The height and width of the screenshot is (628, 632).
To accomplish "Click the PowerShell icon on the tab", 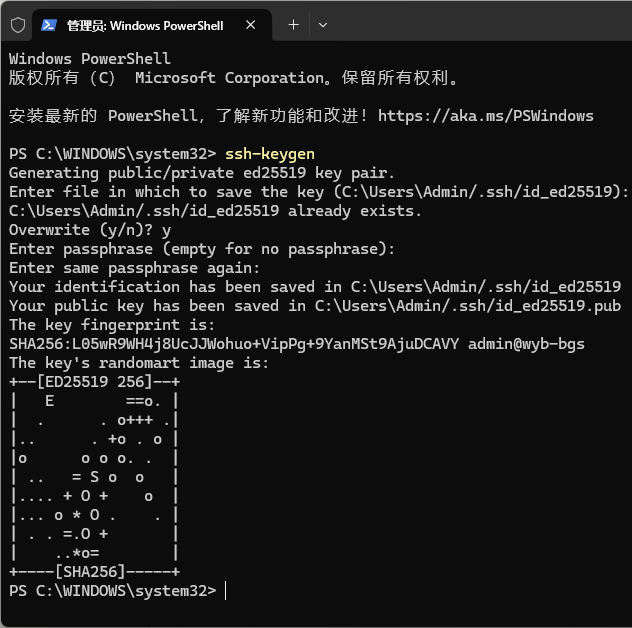I will [x=49, y=25].
